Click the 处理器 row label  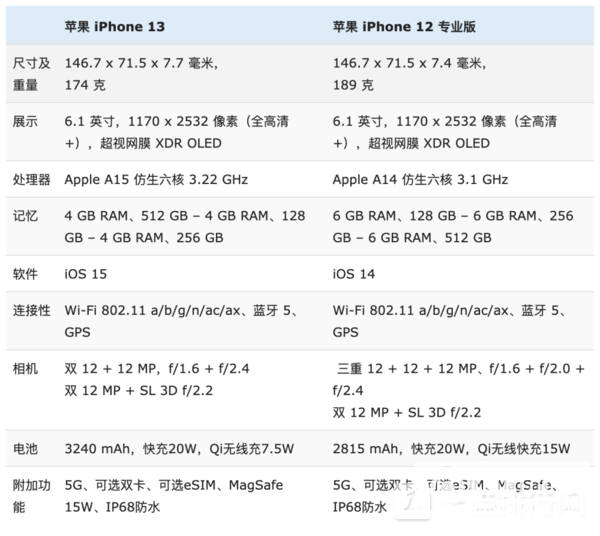click(31, 180)
